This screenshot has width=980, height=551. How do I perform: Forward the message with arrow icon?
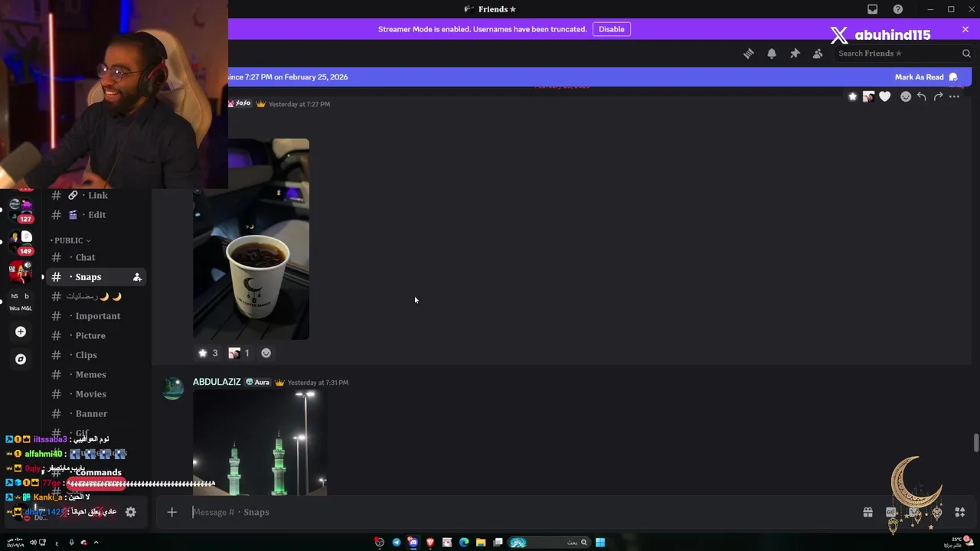coord(938,96)
